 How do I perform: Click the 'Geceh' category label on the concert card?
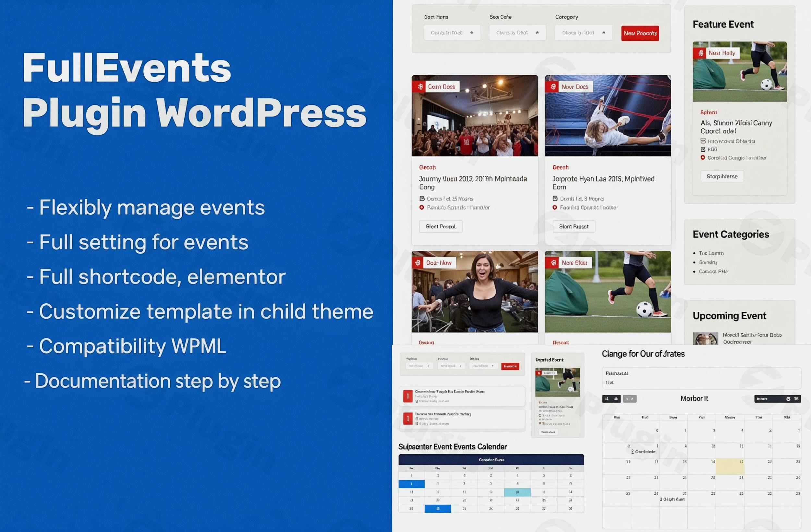[427, 167]
